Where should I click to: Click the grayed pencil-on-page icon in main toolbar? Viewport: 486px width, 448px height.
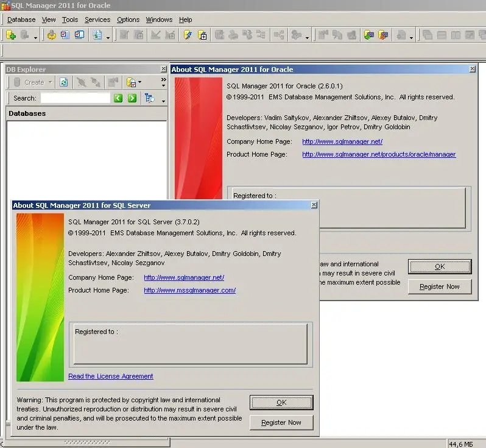[x=124, y=35]
